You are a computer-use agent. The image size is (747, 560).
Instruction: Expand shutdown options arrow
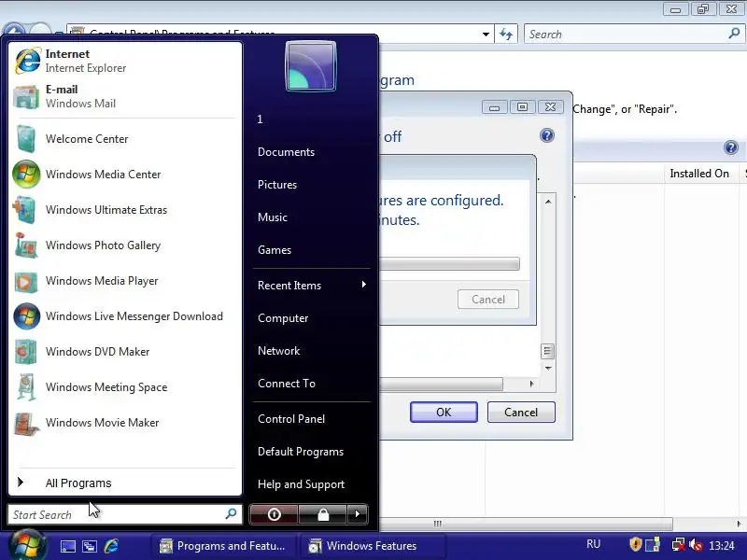tap(358, 514)
